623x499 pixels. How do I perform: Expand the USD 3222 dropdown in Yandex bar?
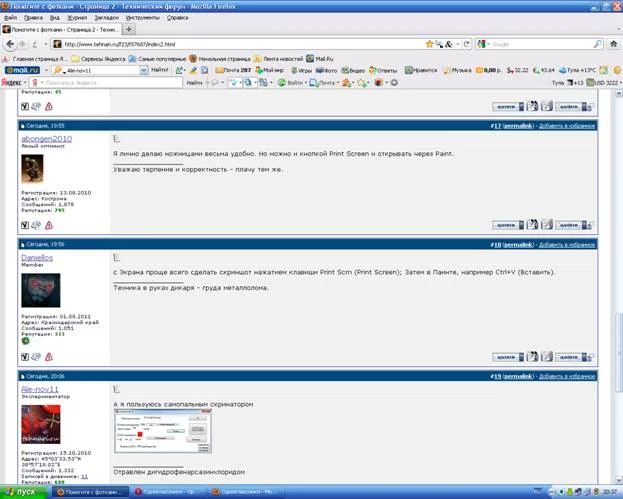tap(621, 83)
